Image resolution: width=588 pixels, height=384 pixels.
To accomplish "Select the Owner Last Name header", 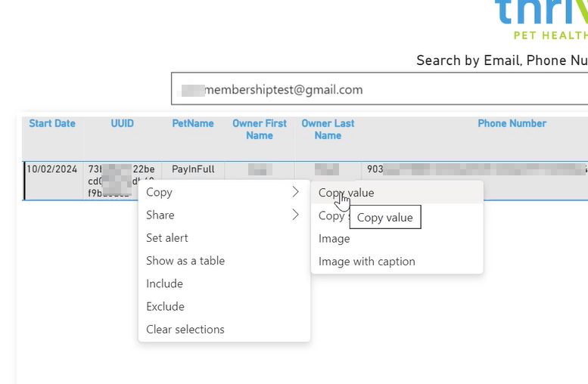I will click(328, 129).
